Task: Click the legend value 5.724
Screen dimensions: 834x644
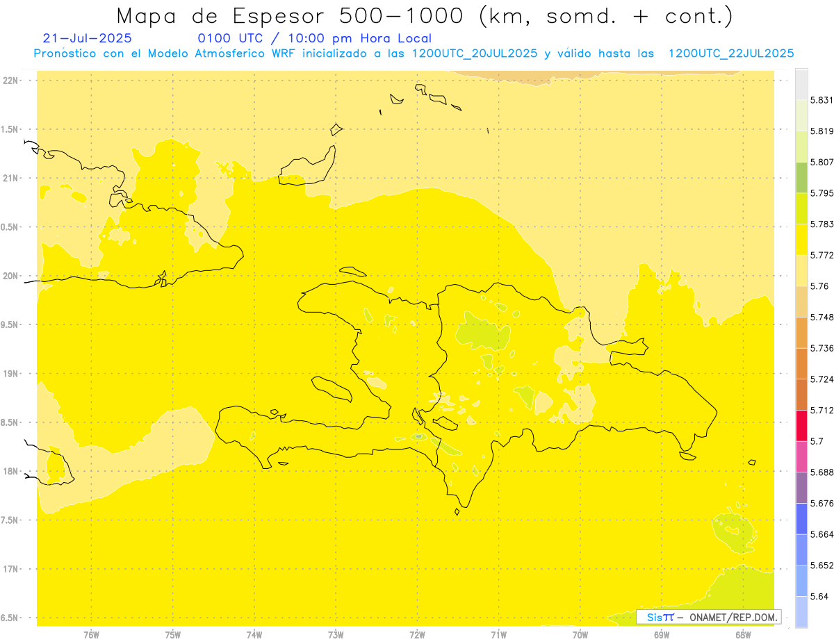Action: [x=822, y=379]
